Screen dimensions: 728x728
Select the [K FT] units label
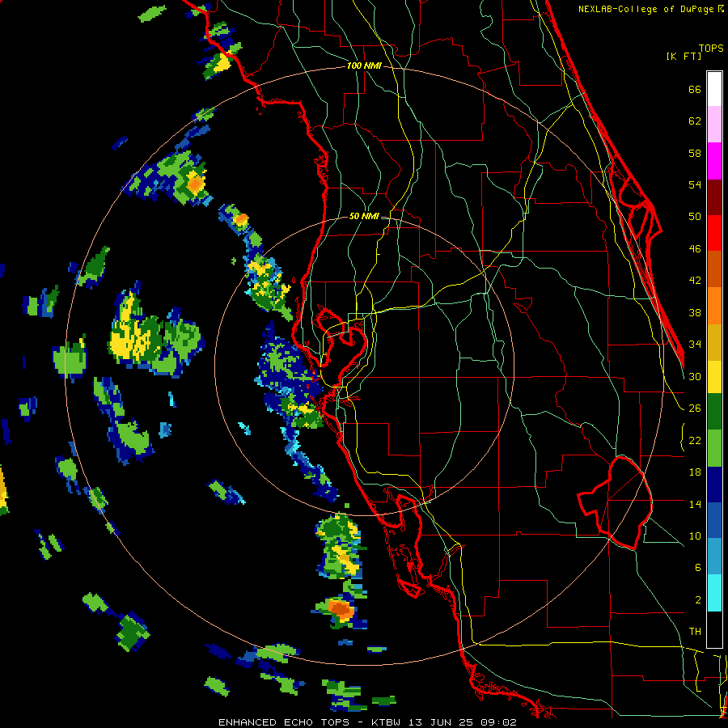coord(684,57)
